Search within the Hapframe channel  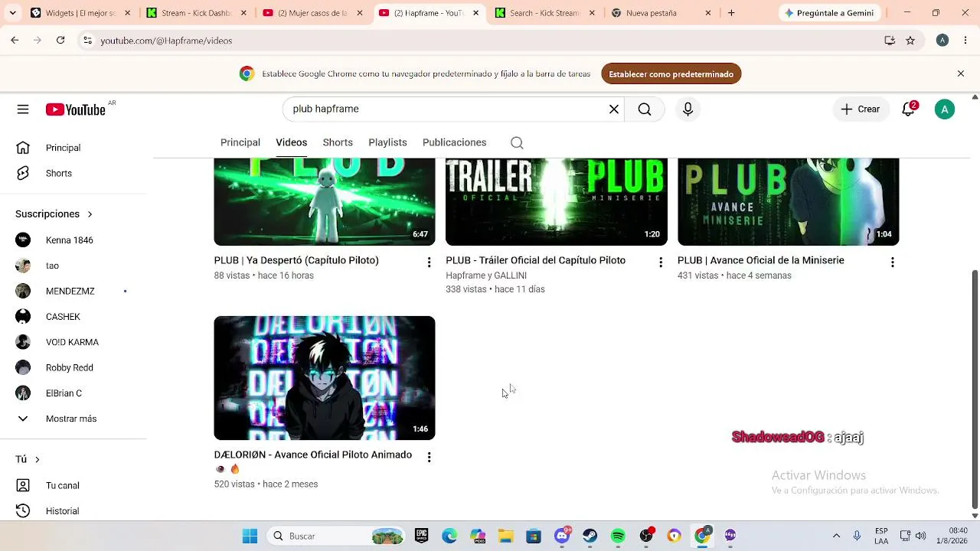(x=517, y=142)
